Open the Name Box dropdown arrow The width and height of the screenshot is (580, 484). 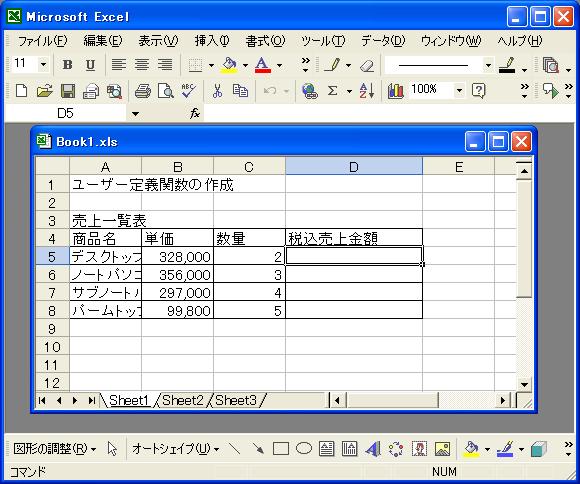tap(135, 114)
